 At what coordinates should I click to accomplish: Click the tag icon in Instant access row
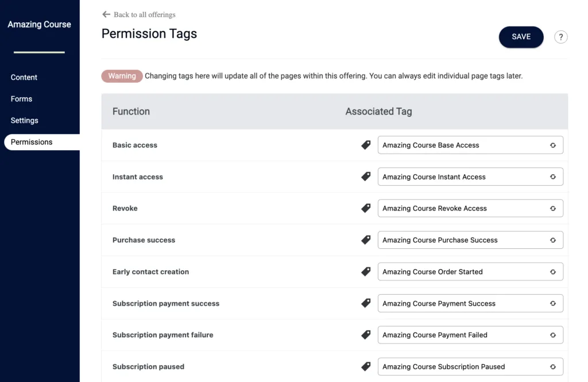pos(366,177)
